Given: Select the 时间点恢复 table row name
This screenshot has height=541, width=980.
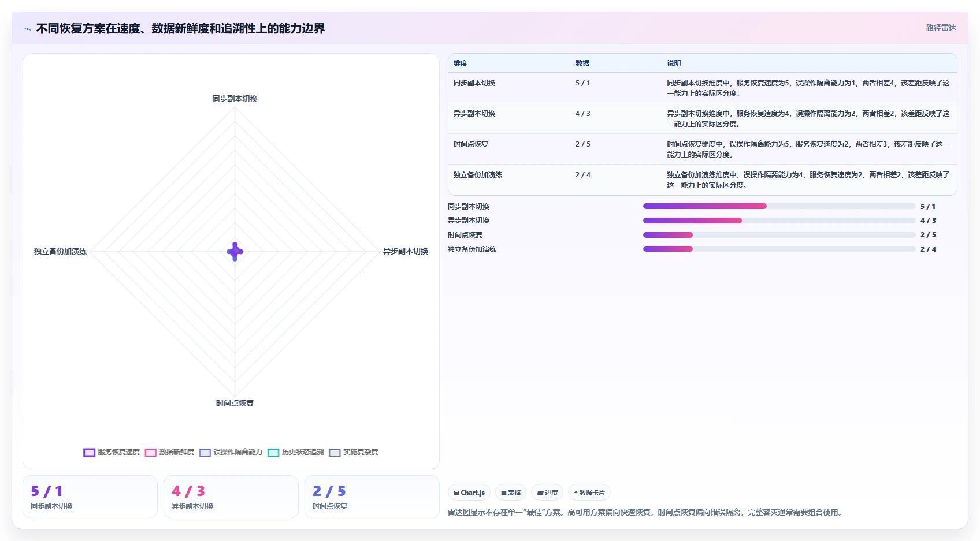Looking at the screenshot, I should 471,144.
